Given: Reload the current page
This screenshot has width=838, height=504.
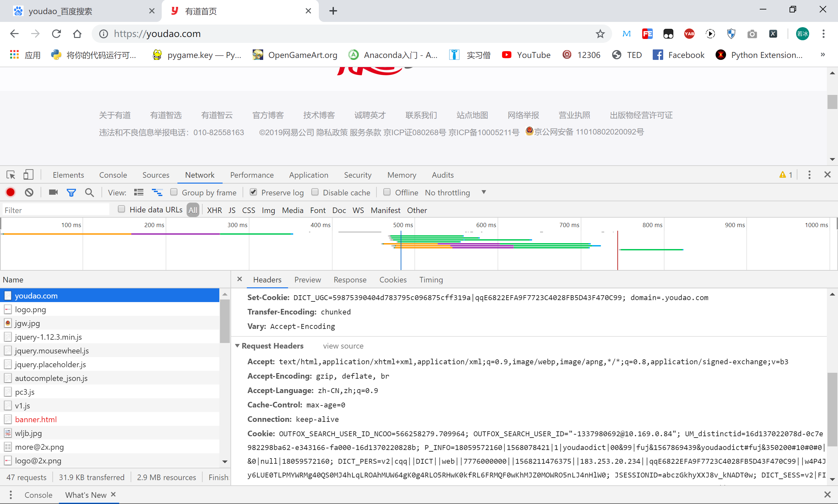Looking at the screenshot, I should (56, 34).
